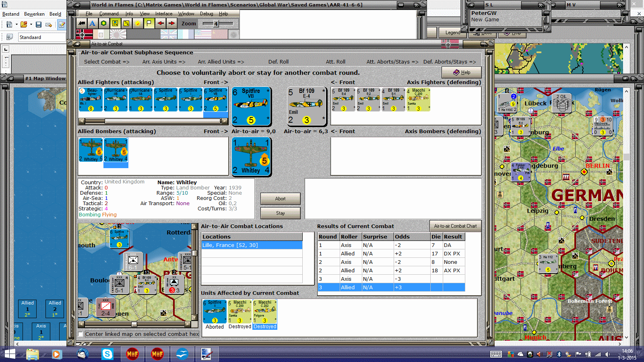This screenshot has width=644, height=362.
Task: Click the Abort button
Action: 280,199
